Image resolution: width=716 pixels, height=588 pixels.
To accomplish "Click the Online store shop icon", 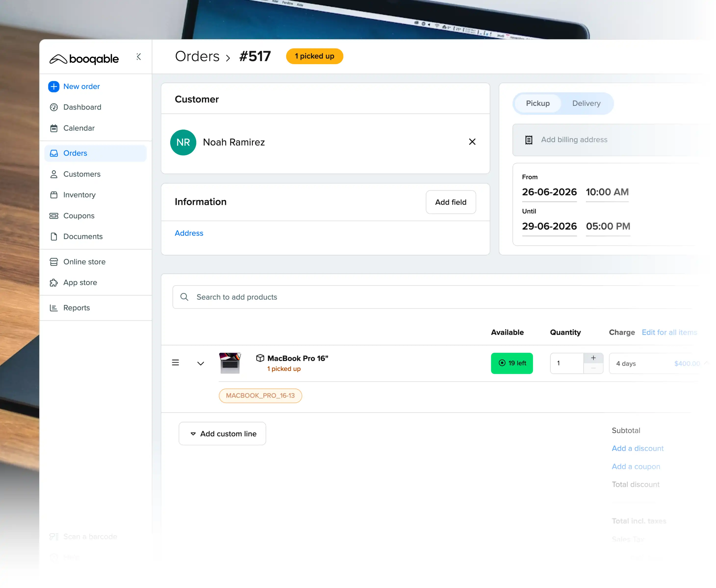I will coord(53,262).
